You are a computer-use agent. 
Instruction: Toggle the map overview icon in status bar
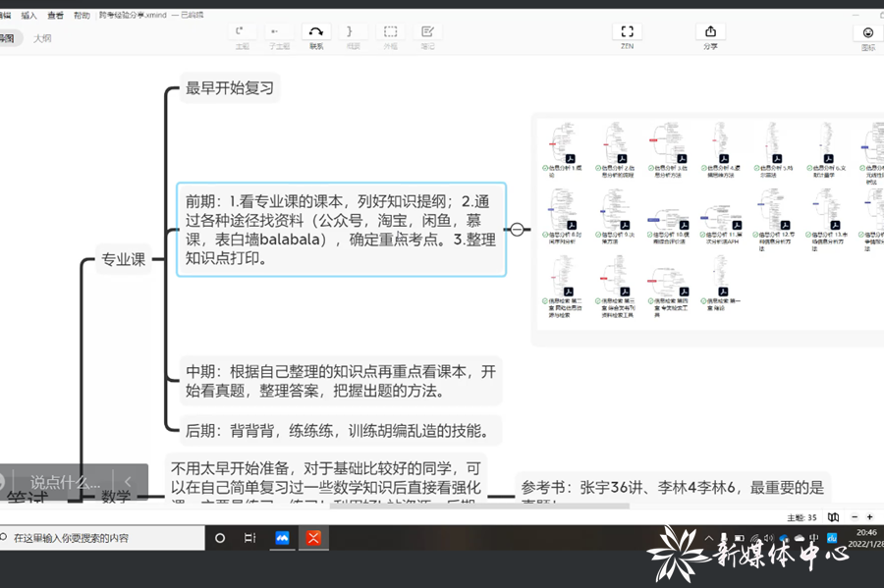[833, 516]
